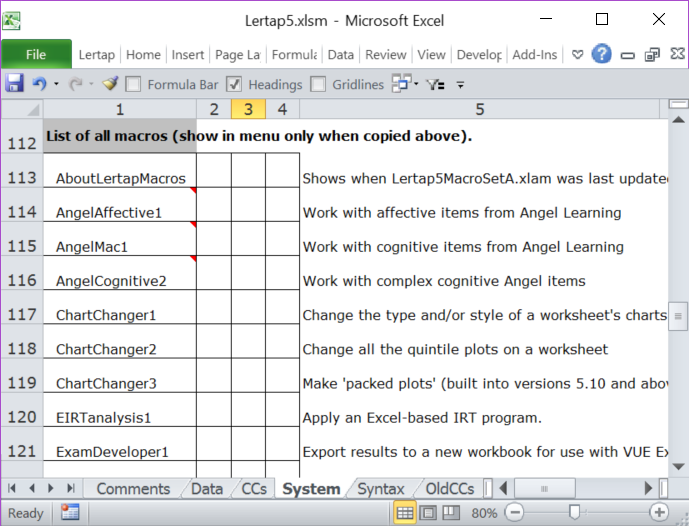Click the filter funnel icon in toolbar
The width and height of the screenshot is (689, 526).
[435, 84]
